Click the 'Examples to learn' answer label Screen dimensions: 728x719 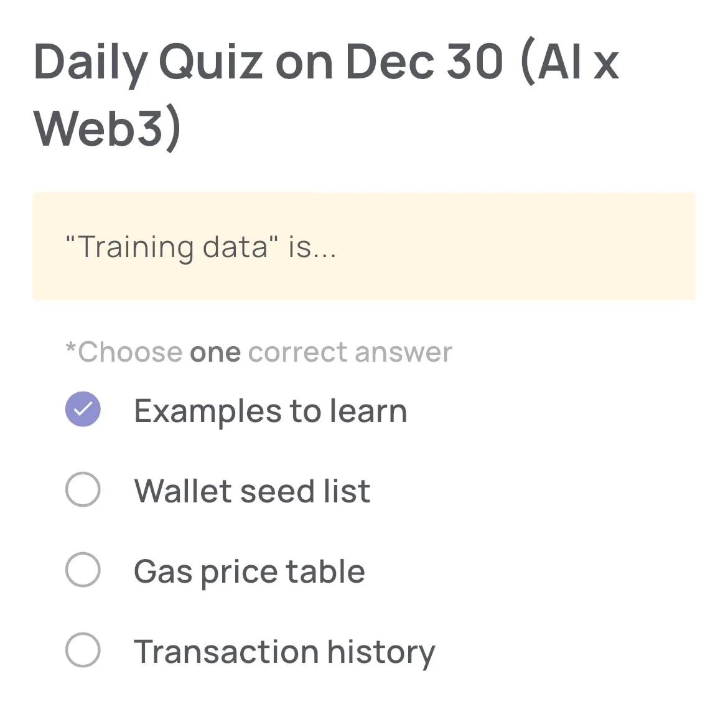click(x=271, y=410)
